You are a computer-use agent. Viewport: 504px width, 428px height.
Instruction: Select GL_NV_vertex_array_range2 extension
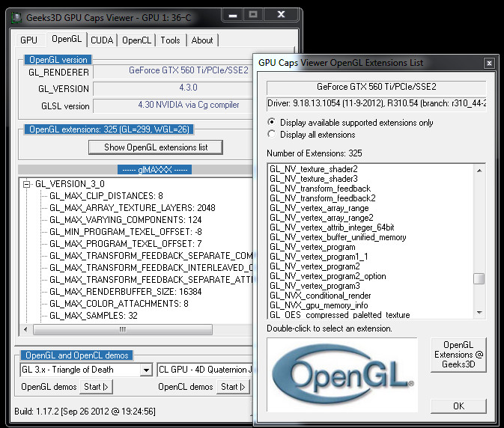(x=321, y=218)
